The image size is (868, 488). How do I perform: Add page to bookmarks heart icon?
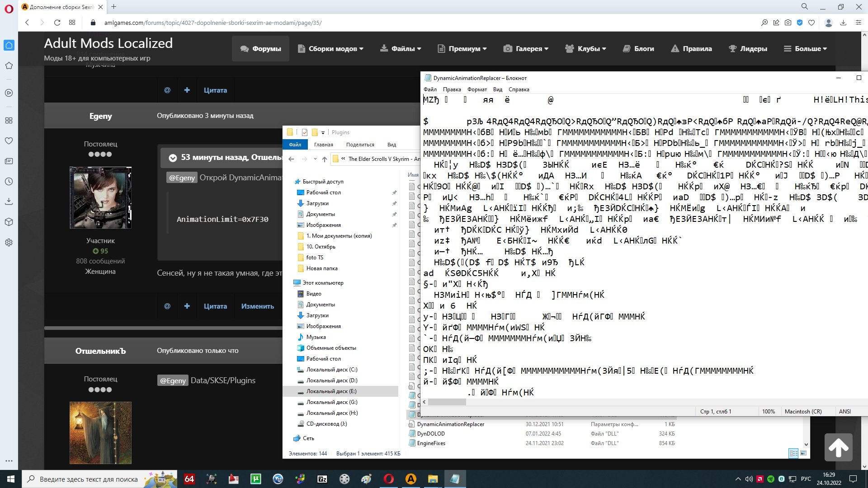pyautogui.click(x=811, y=23)
